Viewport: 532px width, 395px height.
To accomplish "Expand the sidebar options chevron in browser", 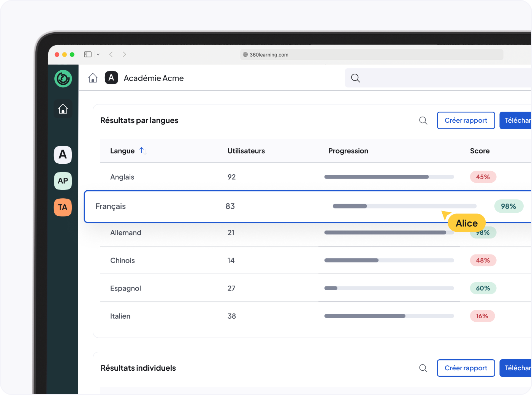I will [98, 54].
